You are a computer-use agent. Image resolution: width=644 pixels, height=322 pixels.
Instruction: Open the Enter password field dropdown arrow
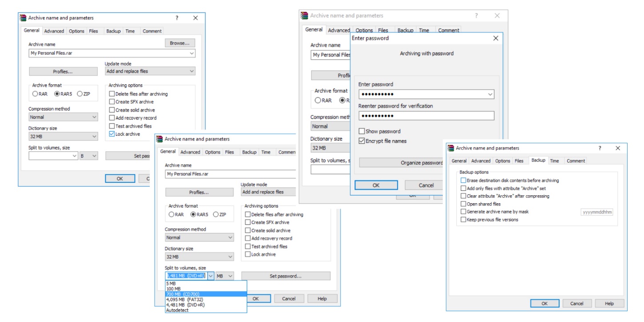(490, 94)
